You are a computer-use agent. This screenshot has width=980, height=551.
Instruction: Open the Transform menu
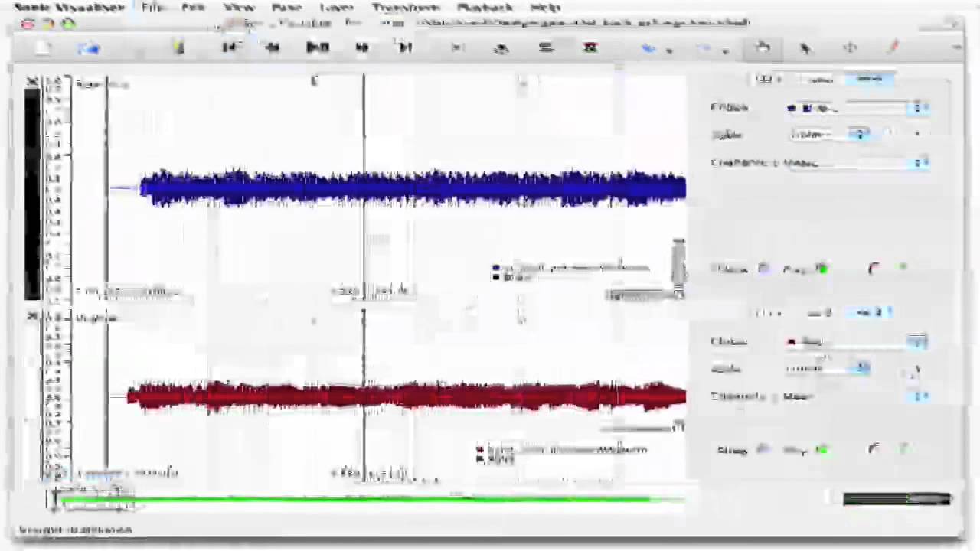pyautogui.click(x=405, y=8)
